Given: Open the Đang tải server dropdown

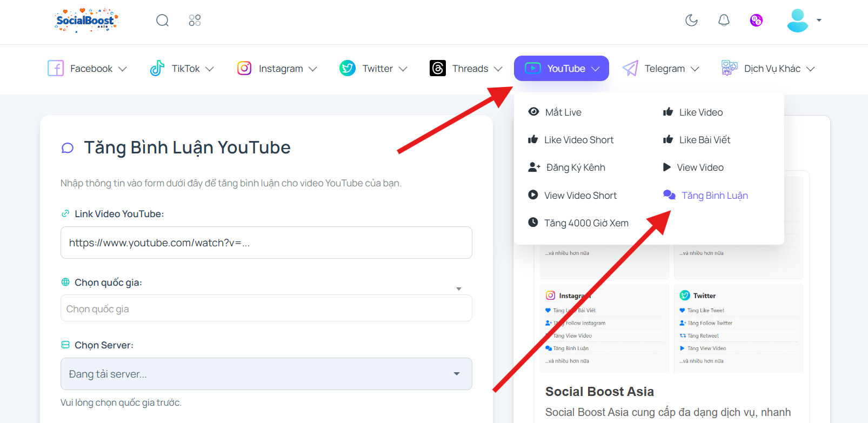Looking at the screenshot, I should click(x=266, y=374).
